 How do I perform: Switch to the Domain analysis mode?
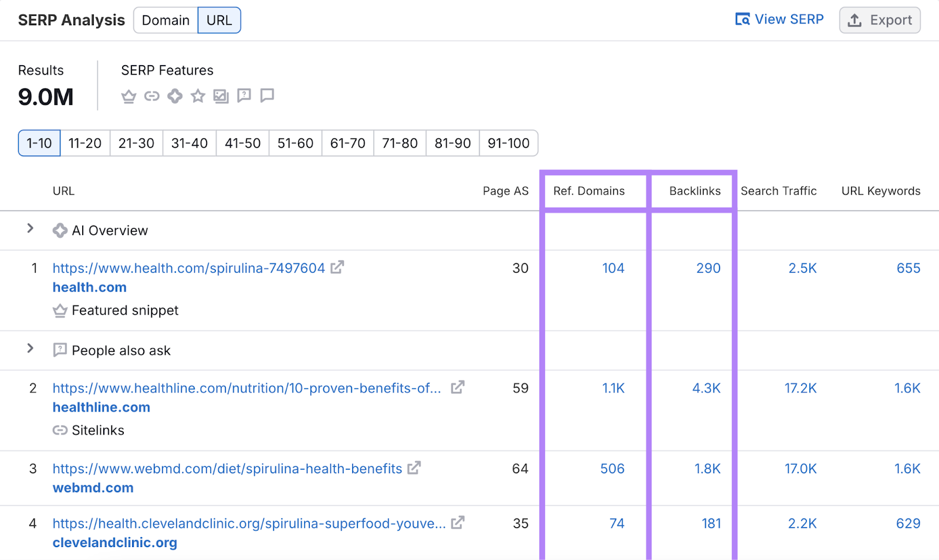tap(165, 20)
